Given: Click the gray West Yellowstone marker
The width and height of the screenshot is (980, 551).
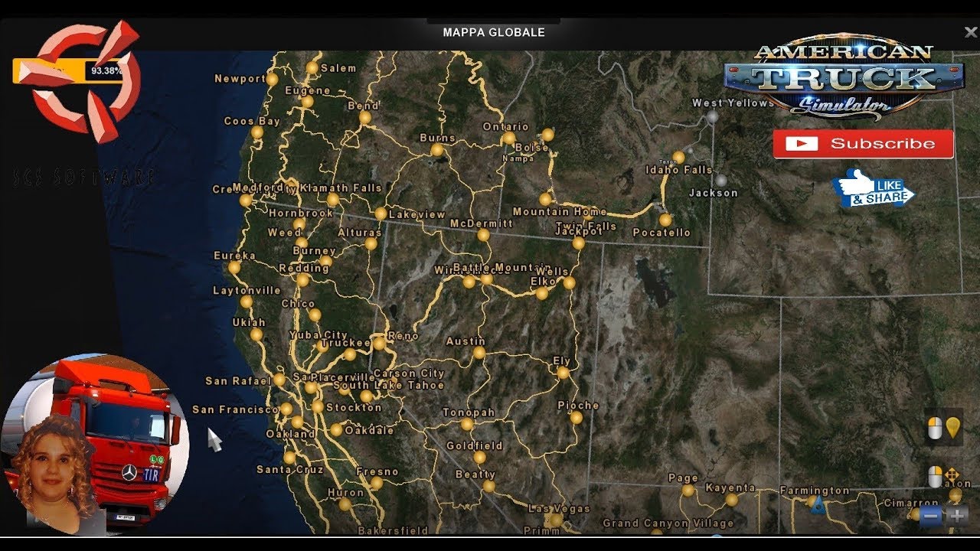Looking at the screenshot, I should click(x=713, y=116).
